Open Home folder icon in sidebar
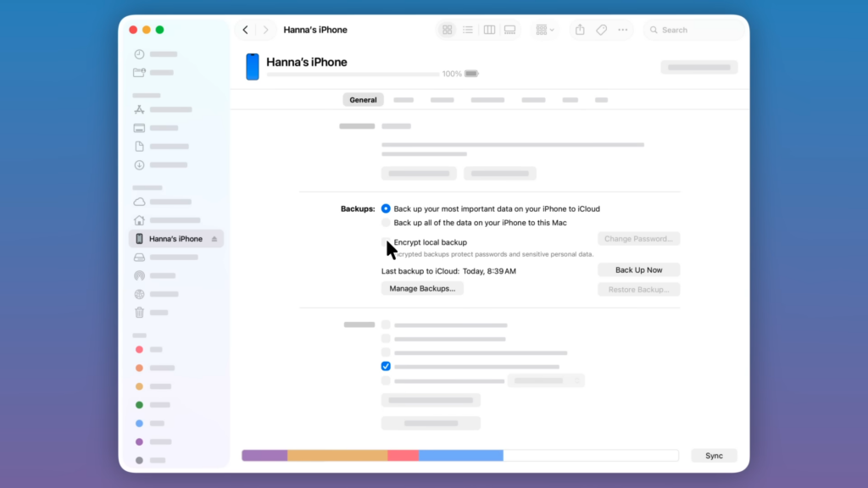The image size is (868, 488). tap(140, 220)
